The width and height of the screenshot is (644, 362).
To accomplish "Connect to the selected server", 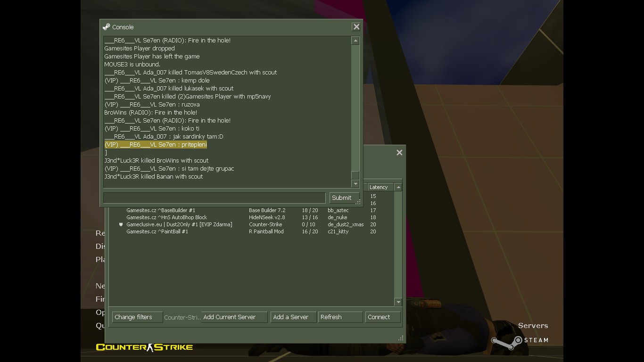I will (x=383, y=317).
